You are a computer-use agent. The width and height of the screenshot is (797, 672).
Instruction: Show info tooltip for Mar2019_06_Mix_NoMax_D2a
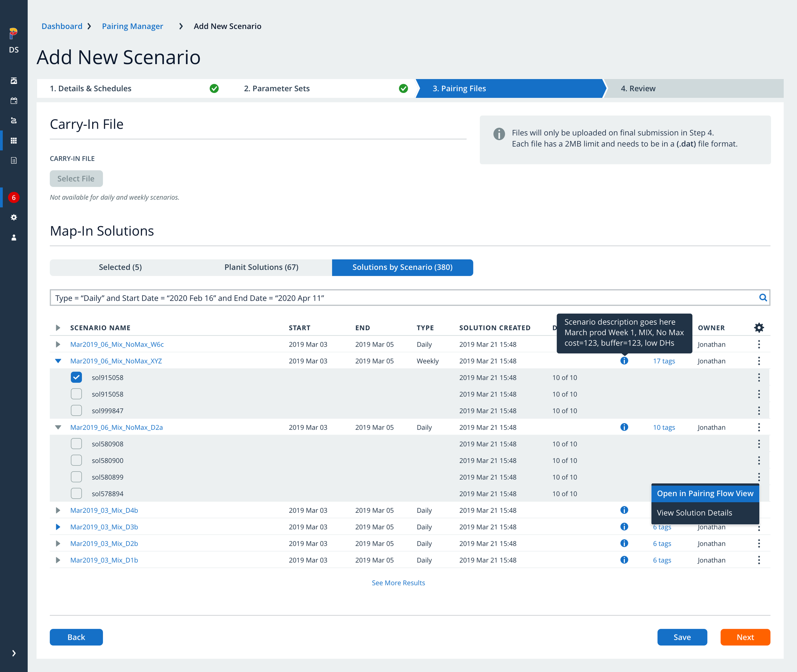tap(624, 427)
